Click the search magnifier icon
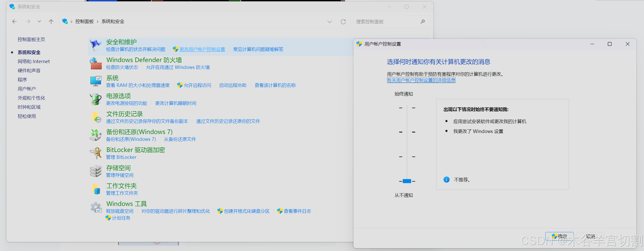 click(423, 22)
